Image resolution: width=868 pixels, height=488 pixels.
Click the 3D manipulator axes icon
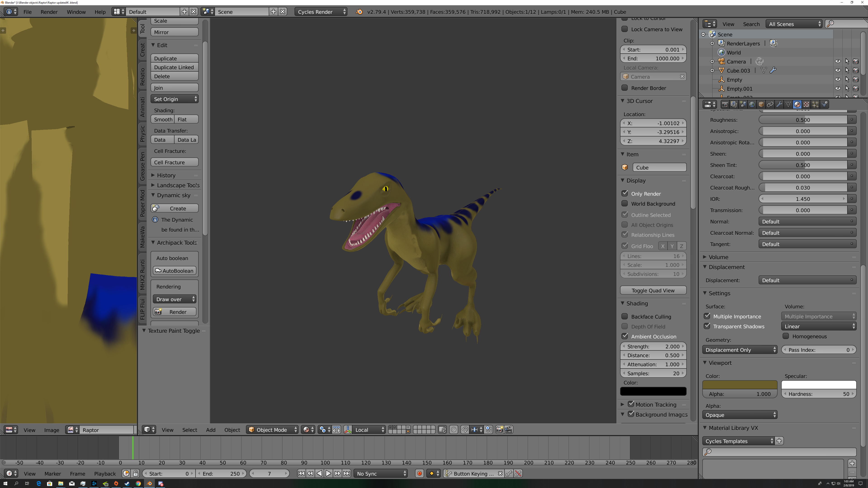coord(348,430)
